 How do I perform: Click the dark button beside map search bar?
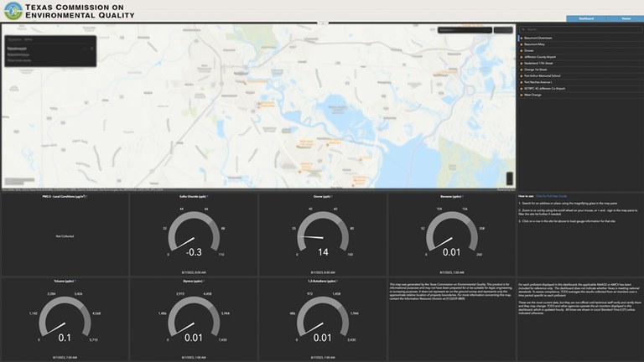click(x=503, y=30)
